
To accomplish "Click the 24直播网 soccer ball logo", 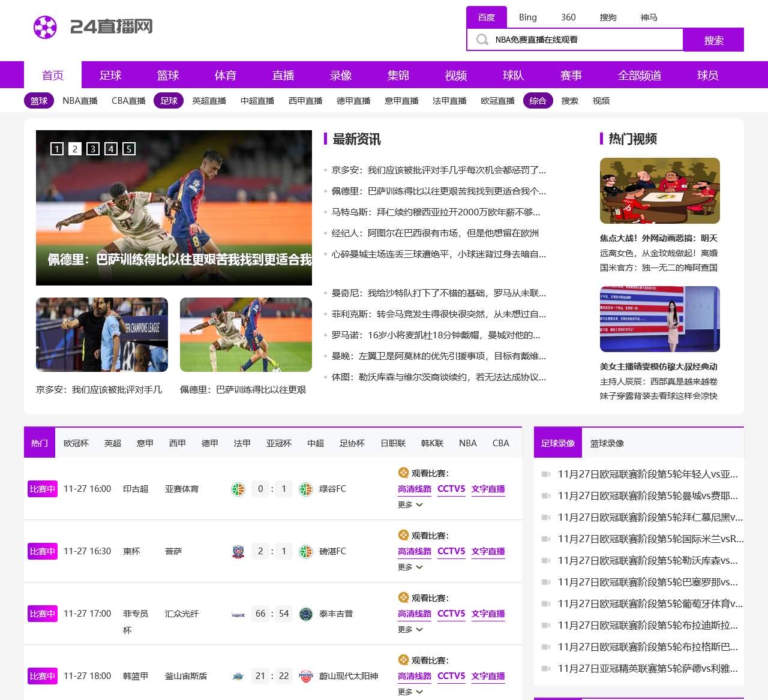I will (44, 28).
